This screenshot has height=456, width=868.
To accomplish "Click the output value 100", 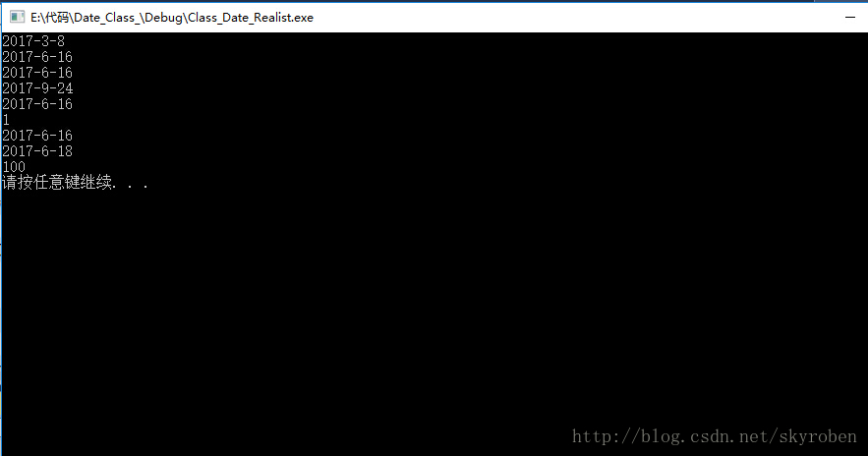I will (14, 166).
